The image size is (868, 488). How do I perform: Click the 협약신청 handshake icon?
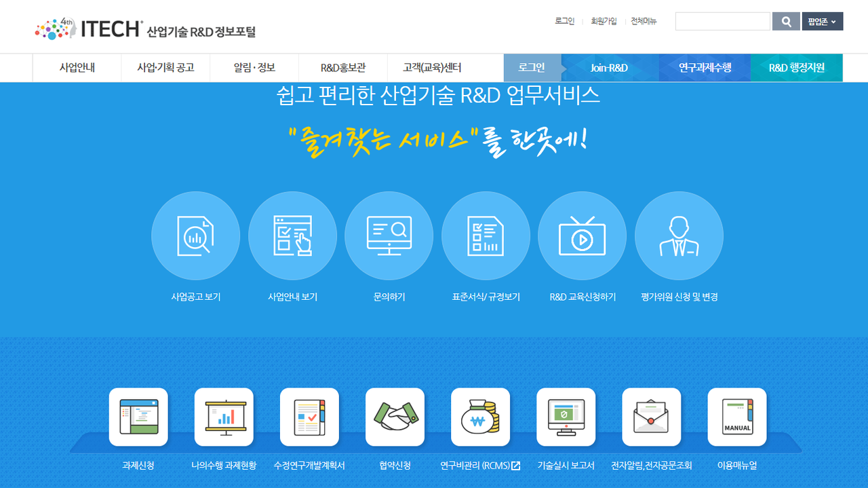pos(395,417)
